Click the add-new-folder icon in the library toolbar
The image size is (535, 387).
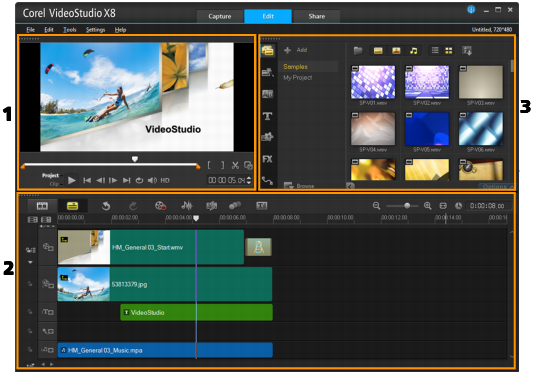point(358,51)
